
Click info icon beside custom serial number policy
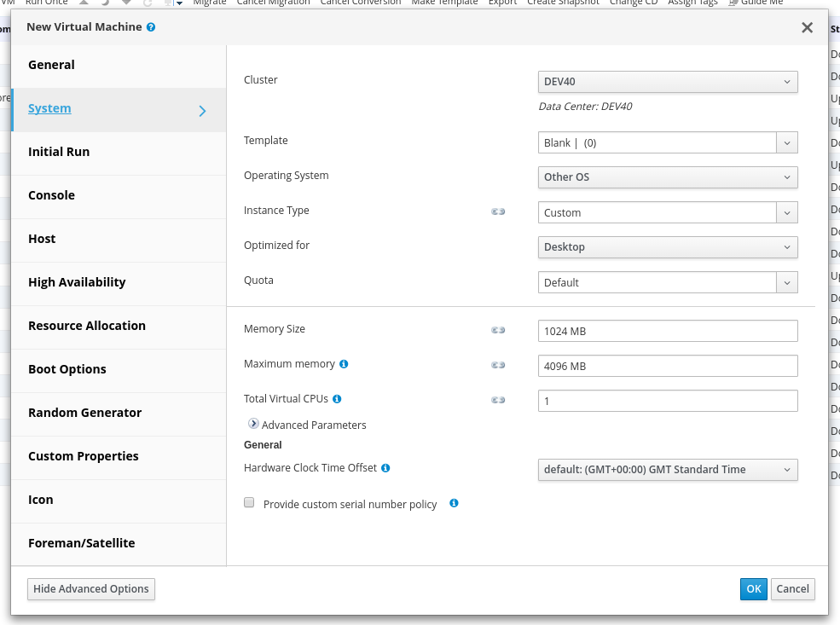[x=454, y=503]
